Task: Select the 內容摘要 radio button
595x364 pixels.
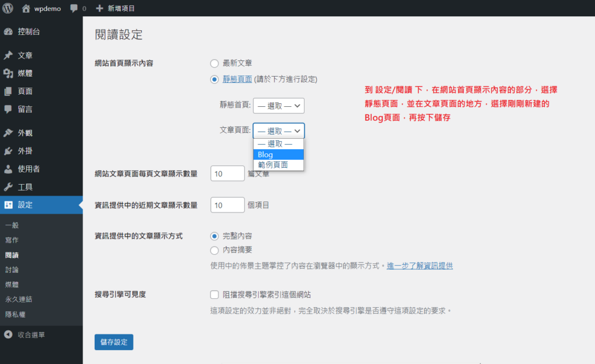Action: pos(214,250)
